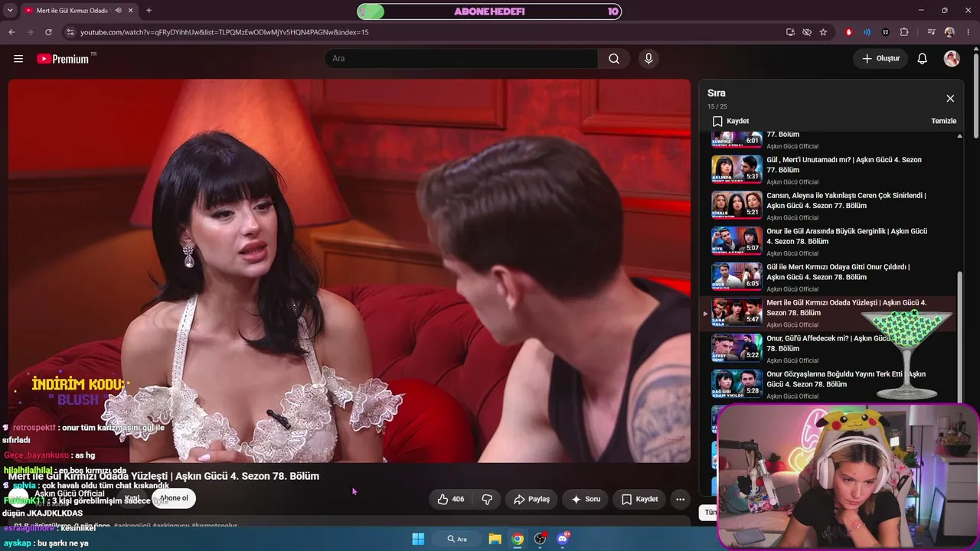
Task: Click the install app icon in the address bar
Action: [x=790, y=32]
